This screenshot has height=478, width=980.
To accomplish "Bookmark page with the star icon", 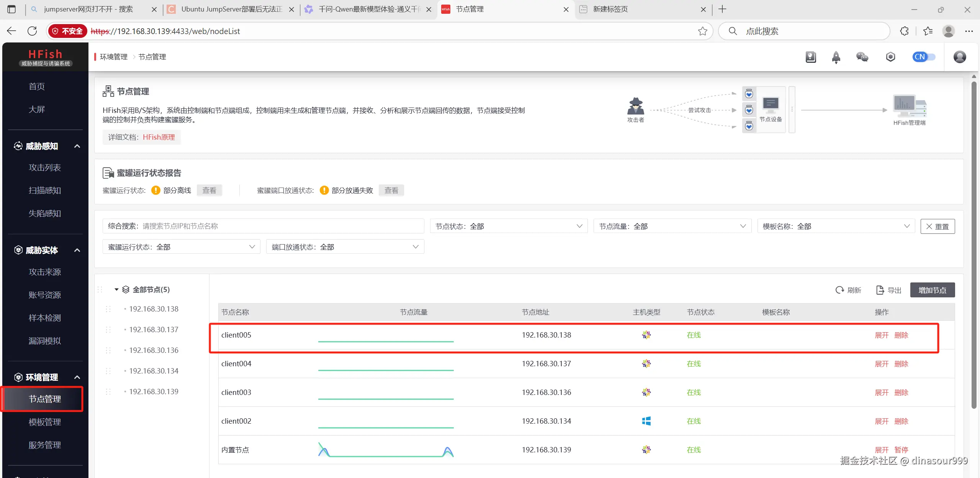I will click(702, 31).
